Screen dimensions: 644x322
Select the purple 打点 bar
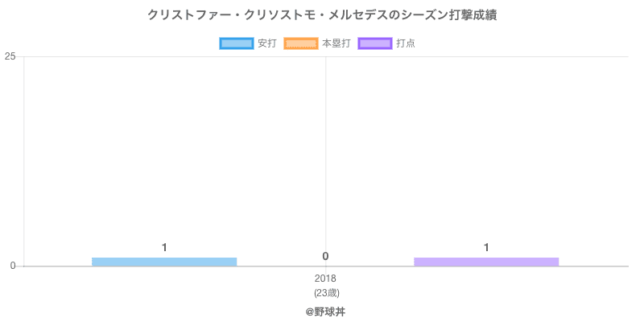(486, 262)
